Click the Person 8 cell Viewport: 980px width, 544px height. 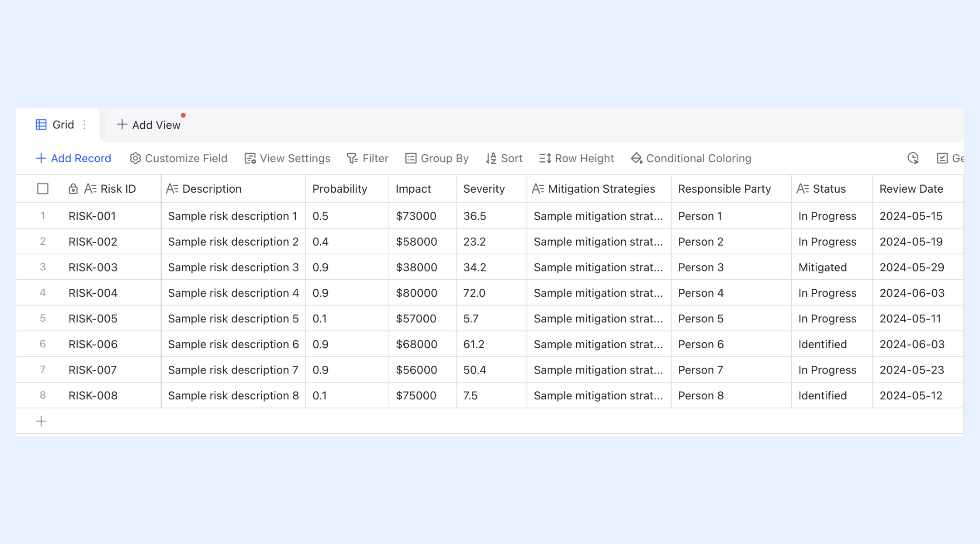click(x=731, y=395)
